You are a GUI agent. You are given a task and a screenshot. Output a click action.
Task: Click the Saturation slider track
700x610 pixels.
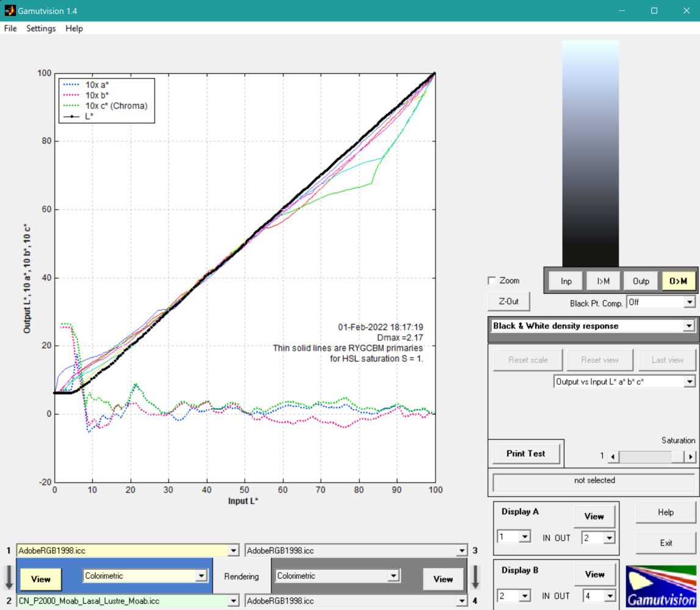[644, 456]
